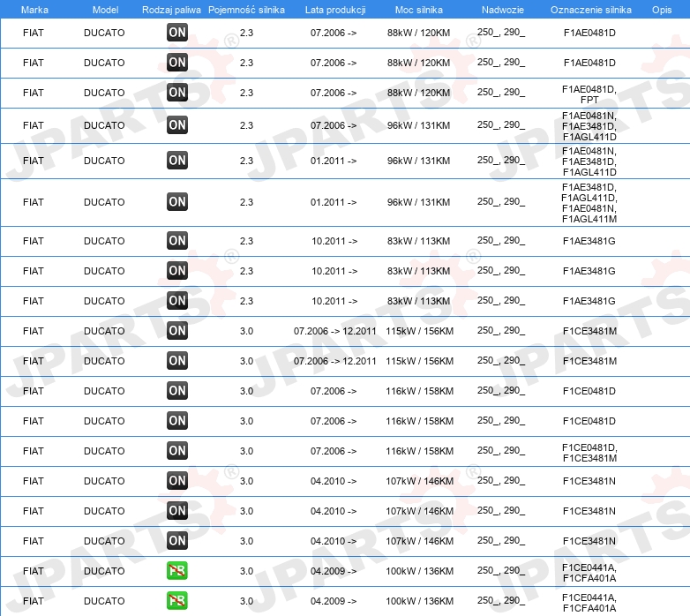Sort by Marka column header
Screen dimensions: 690x616
click(34, 10)
